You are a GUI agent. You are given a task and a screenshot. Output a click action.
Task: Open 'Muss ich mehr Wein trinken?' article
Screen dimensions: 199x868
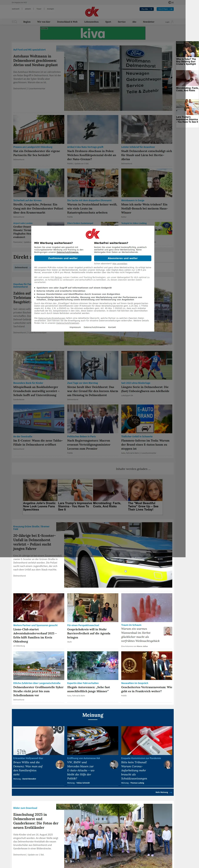145,209
